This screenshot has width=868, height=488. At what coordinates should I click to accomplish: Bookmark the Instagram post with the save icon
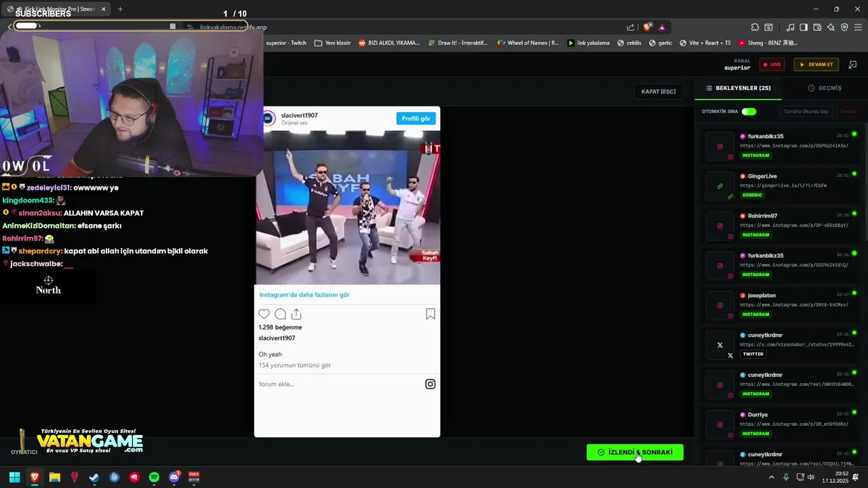pyautogui.click(x=430, y=314)
